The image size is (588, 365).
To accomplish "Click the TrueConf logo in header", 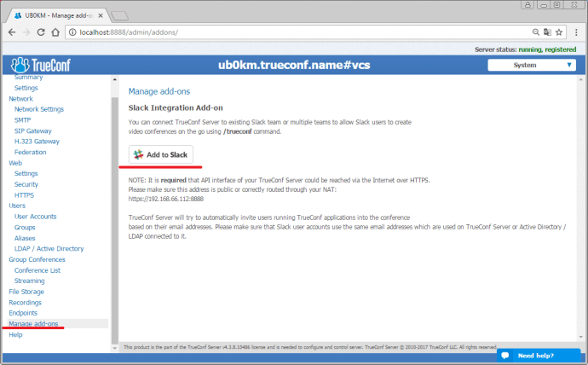I will coord(41,65).
